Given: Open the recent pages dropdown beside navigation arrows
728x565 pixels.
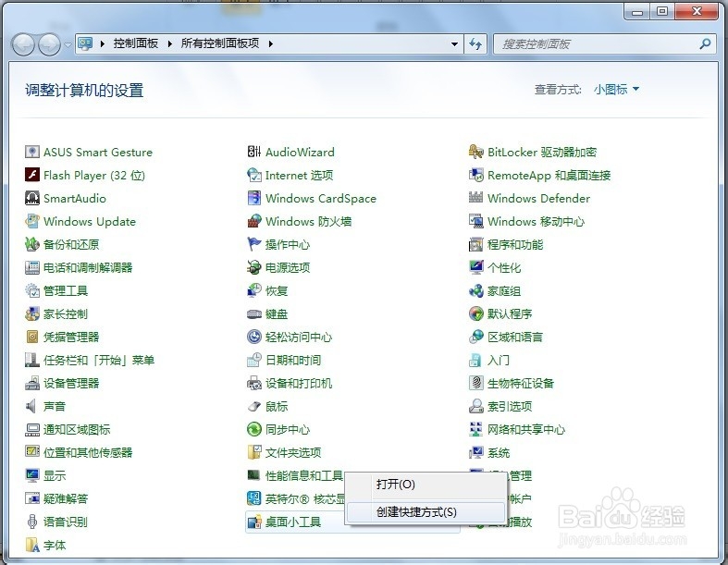Looking at the screenshot, I should pos(68,44).
